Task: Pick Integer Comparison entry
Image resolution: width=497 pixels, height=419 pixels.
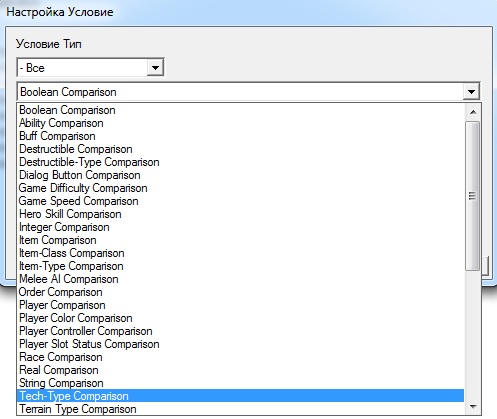Action: click(x=240, y=227)
